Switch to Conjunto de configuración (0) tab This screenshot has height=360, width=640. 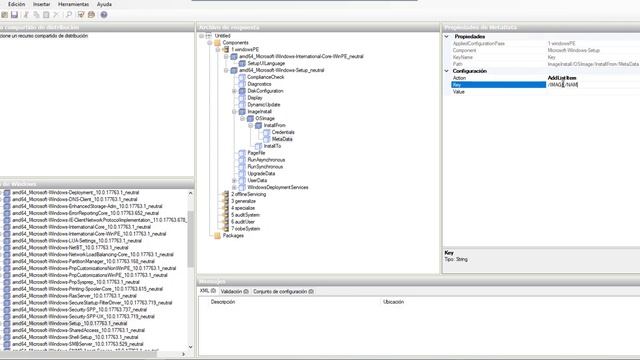pos(283,291)
